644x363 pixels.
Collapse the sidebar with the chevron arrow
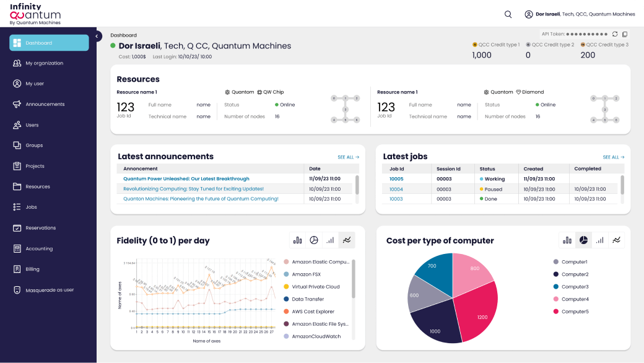97,36
